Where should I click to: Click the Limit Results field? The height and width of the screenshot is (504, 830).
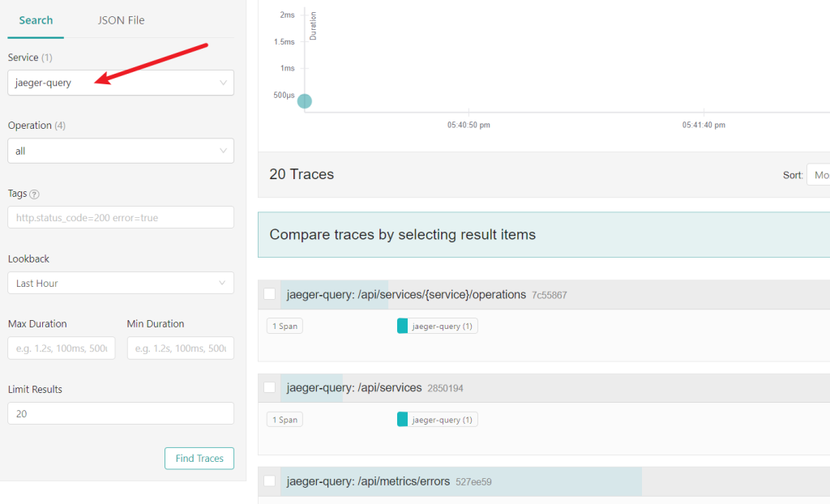coord(121,413)
